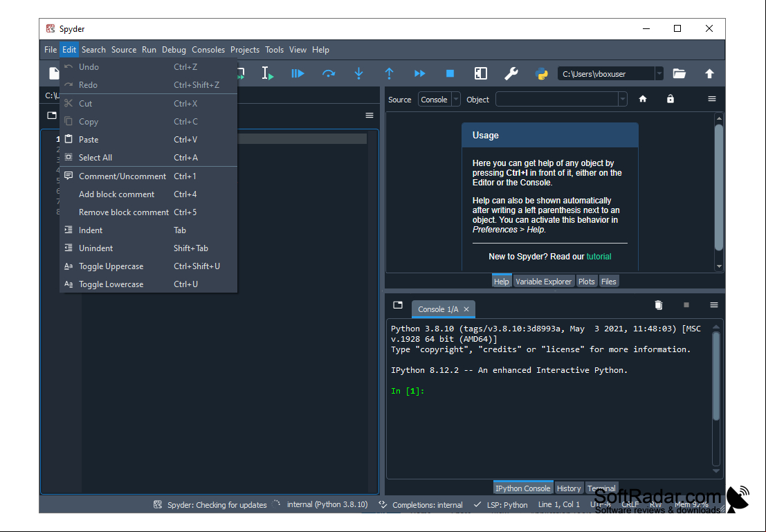Viewport: 766px width, 532px height.
Task: Switch to Plots tab
Action: pyautogui.click(x=586, y=282)
